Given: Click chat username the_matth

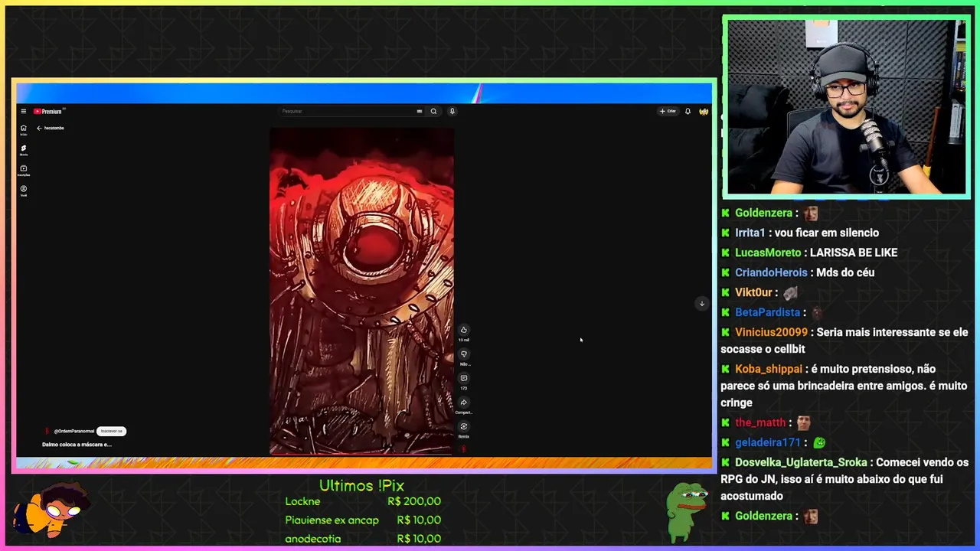Looking at the screenshot, I should (x=760, y=422).
